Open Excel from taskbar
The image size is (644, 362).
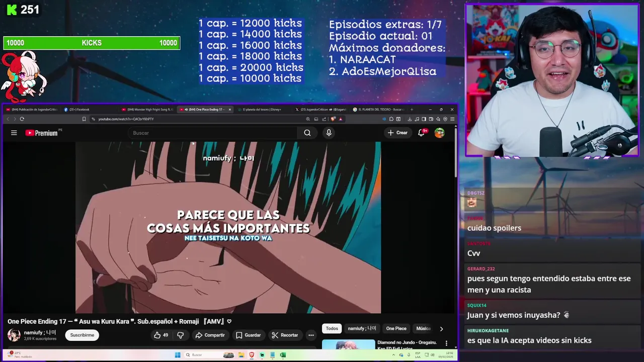(283, 355)
